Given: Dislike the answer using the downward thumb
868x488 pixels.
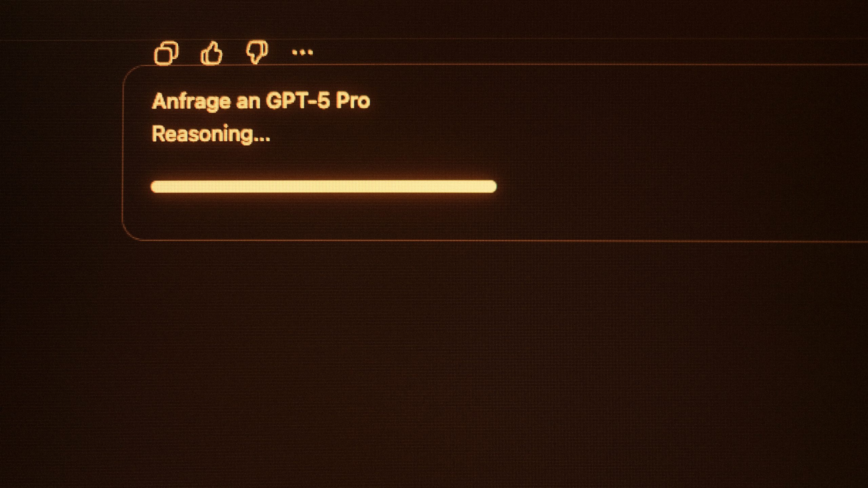Looking at the screenshot, I should click(x=257, y=52).
